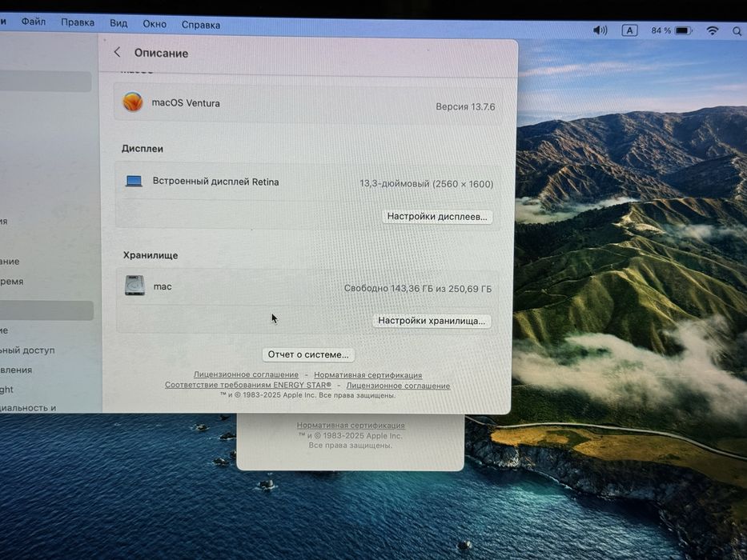The height and width of the screenshot is (560, 747).
Task: Open the Справка menu
Action: pos(201,25)
